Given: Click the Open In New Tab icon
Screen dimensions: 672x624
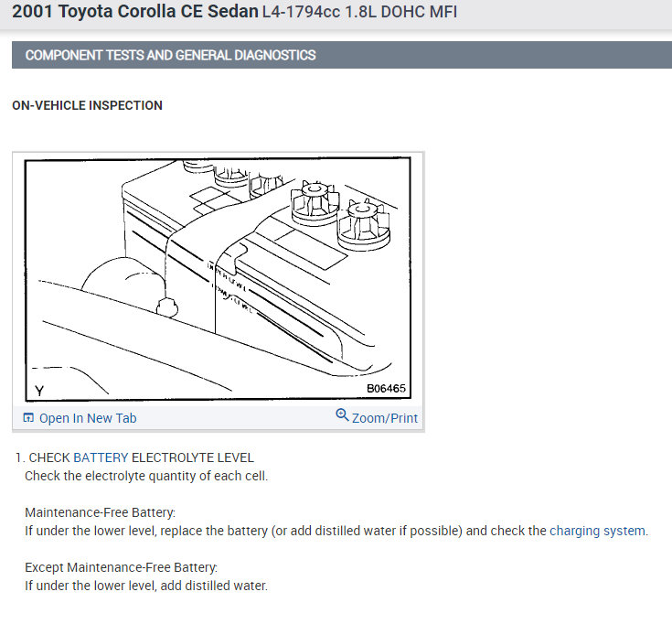Looking at the screenshot, I should (28, 417).
